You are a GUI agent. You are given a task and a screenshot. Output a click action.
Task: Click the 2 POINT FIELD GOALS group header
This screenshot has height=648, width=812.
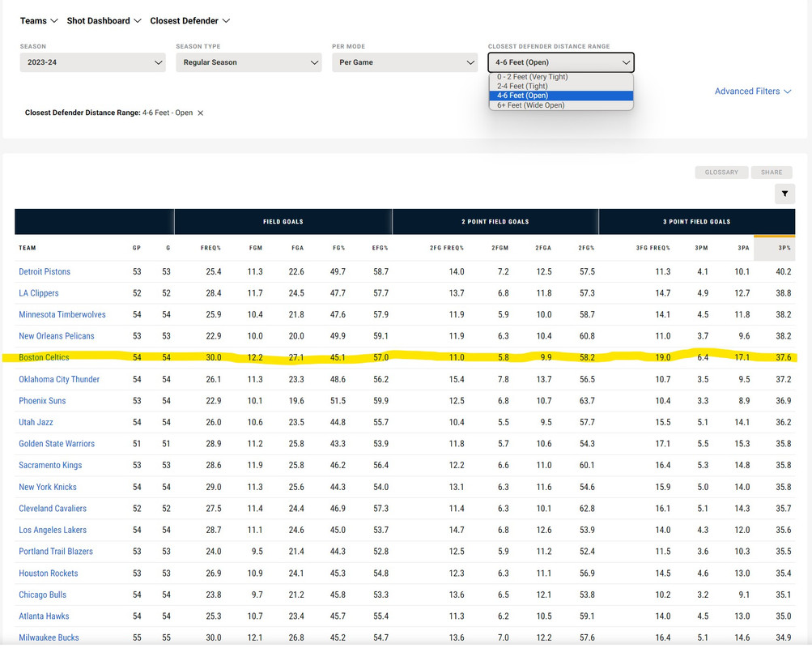pyautogui.click(x=495, y=222)
